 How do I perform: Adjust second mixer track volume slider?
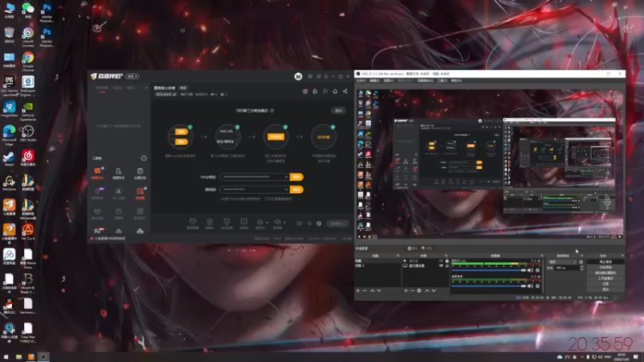coord(489,286)
